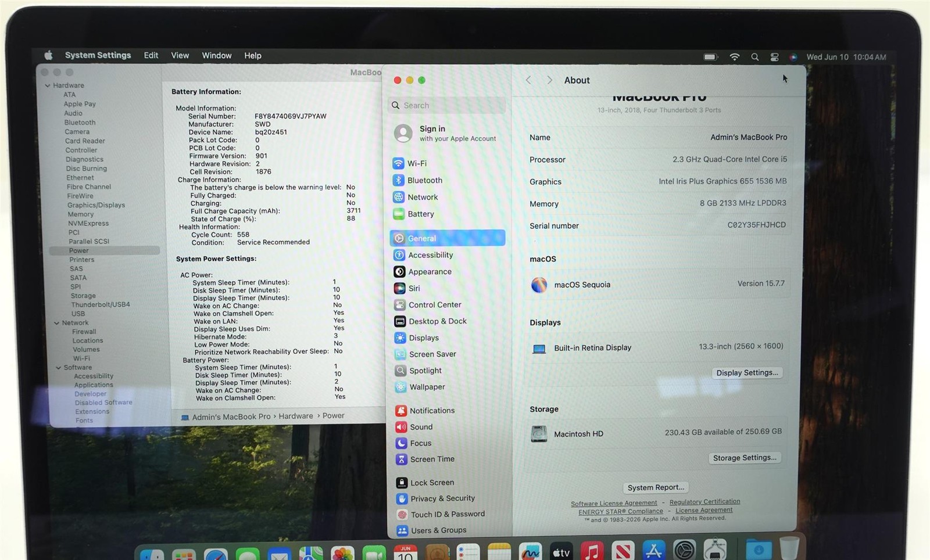Open Wallpaper settings
The height and width of the screenshot is (560, 930).
click(421, 387)
